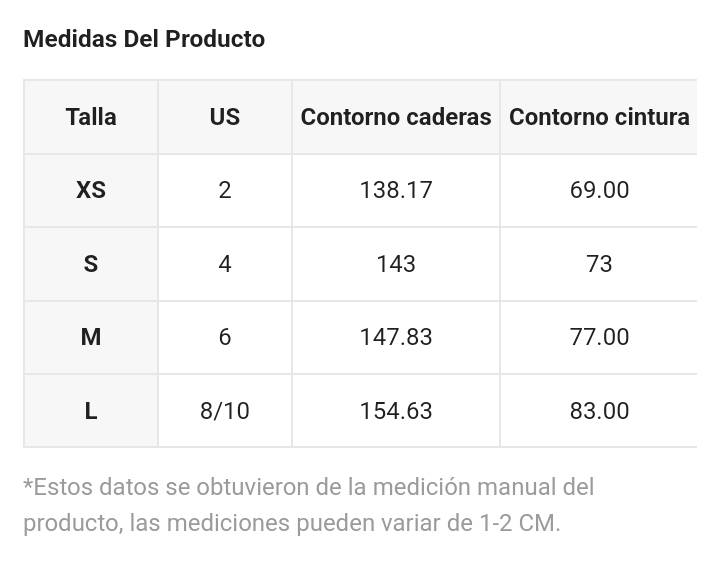Image resolution: width=720 pixels, height=572 pixels.
Task: Click waist value 83.00
Action: (599, 411)
